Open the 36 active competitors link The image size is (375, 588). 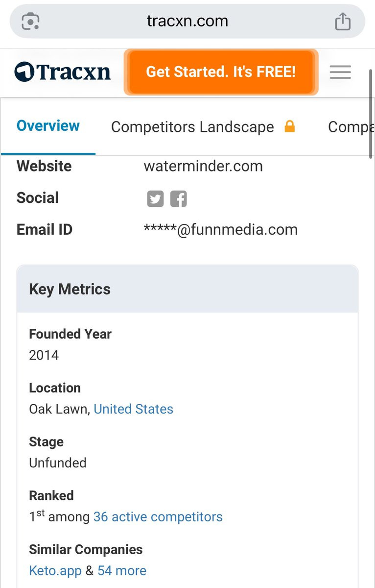click(158, 517)
